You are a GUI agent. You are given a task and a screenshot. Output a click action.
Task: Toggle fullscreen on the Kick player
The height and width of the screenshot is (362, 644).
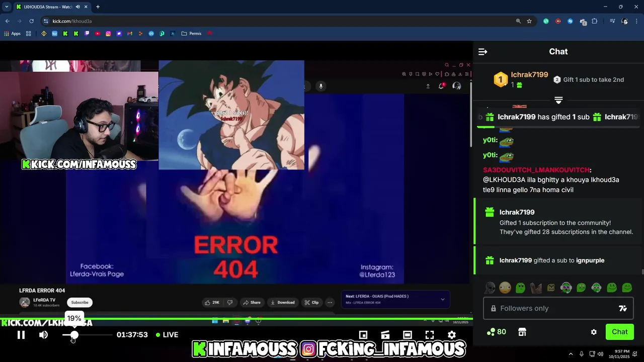pos(430,335)
